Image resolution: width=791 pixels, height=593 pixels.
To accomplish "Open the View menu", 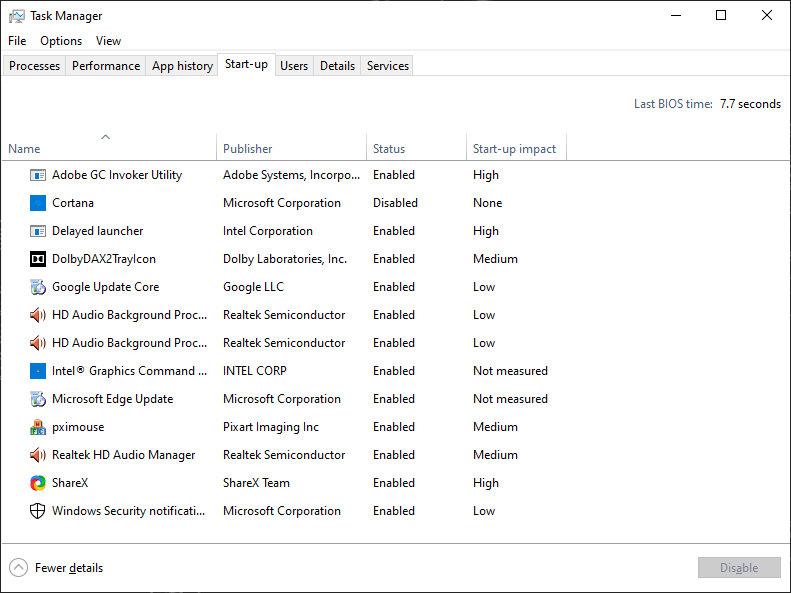I will [x=108, y=41].
